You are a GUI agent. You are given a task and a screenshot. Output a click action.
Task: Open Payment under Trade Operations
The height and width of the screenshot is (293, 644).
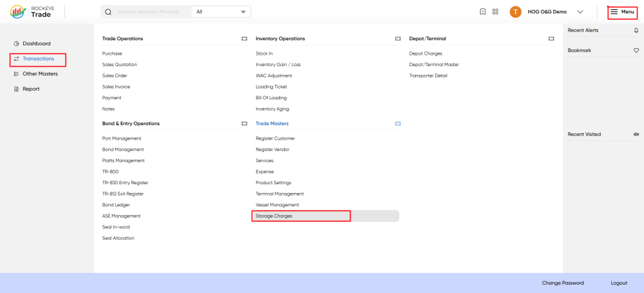pos(112,97)
